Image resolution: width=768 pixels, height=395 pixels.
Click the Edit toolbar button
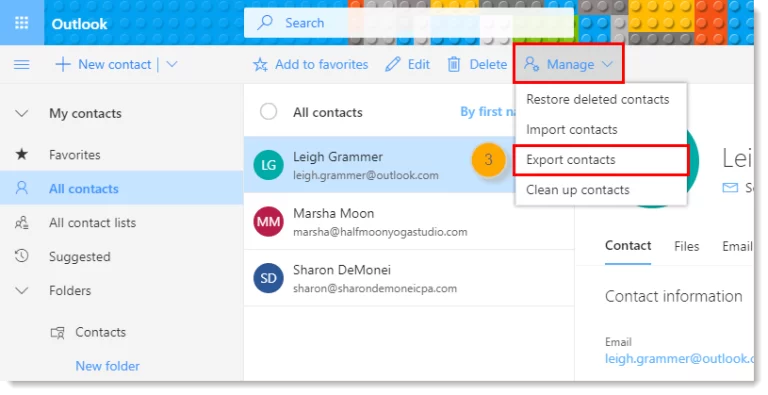click(x=408, y=64)
